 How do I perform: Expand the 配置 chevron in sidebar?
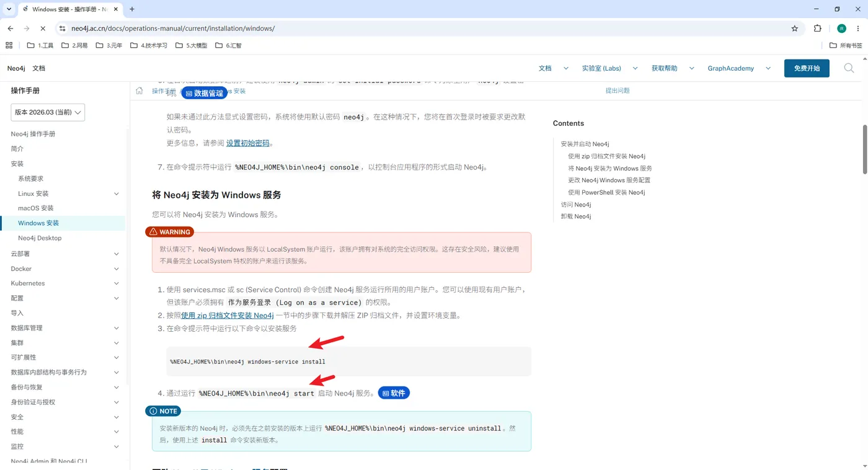click(x=117, y=298)
